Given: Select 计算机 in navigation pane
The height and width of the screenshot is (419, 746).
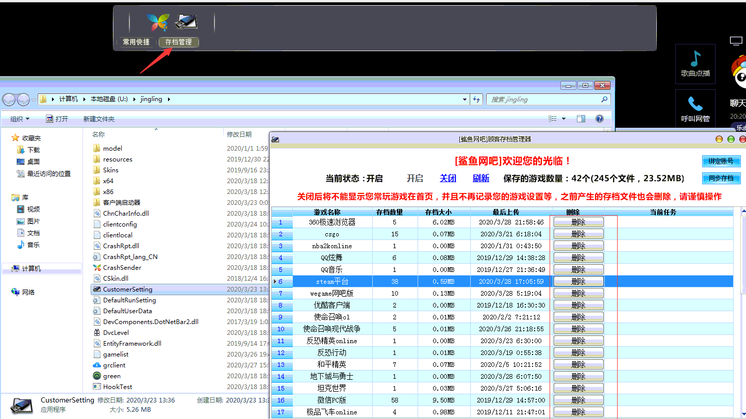Looking at the screenshot, I should pyautogui.click(x=31, y=268).
